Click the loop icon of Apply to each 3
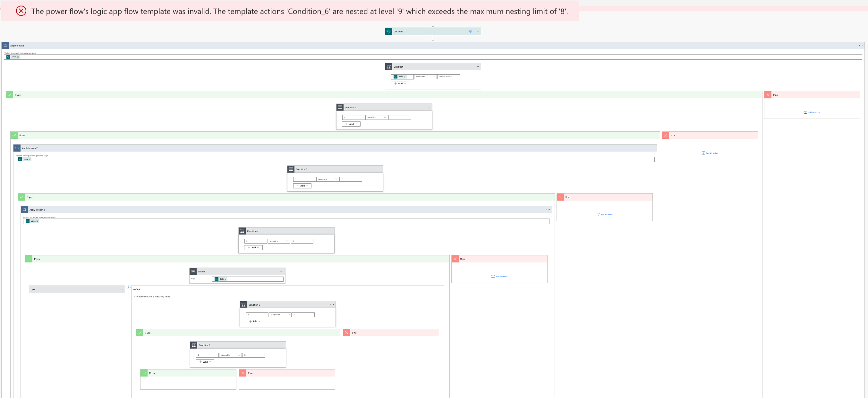Image resolution: width=868 pixels, height=398 pixels. pos(24,210)
